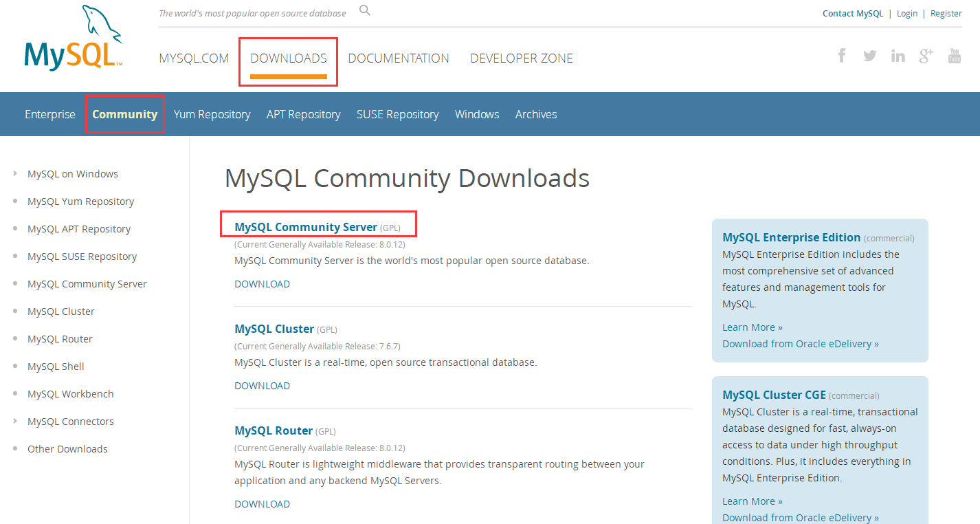The width and height of the screenshot is (980, 524).
Task: Go to DEVELOPER ZONE in top menu
Action: 522,58
